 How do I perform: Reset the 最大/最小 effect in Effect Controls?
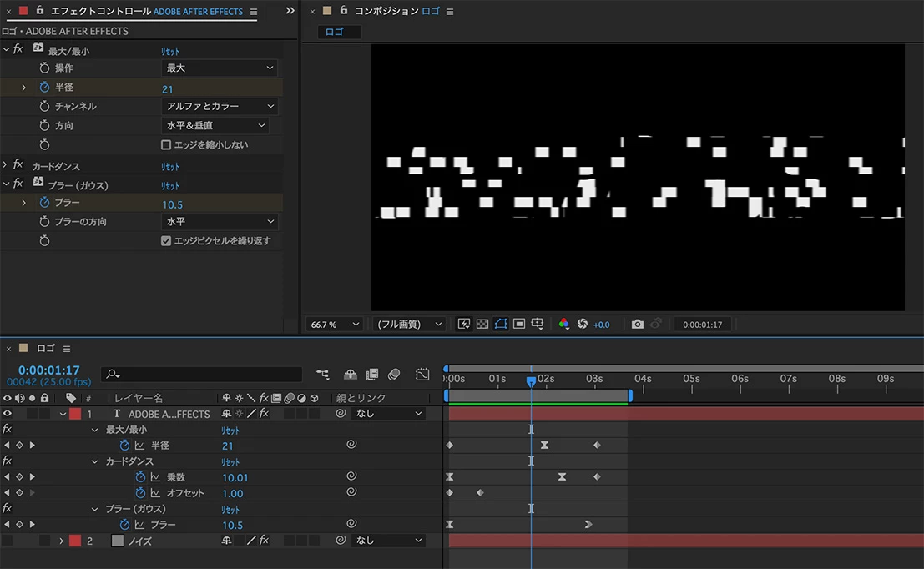point(170,51)
